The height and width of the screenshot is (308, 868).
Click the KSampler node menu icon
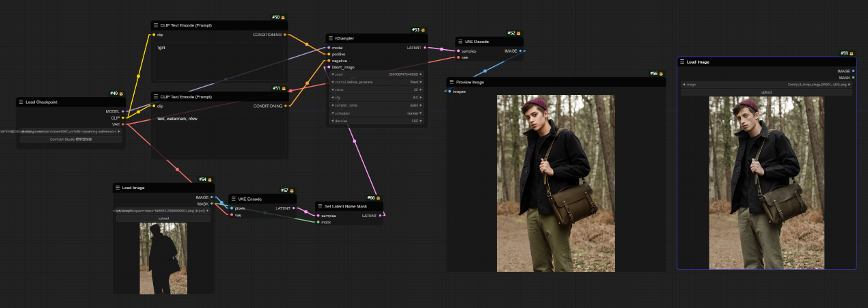pyautogui.click(x=330, y=38)
